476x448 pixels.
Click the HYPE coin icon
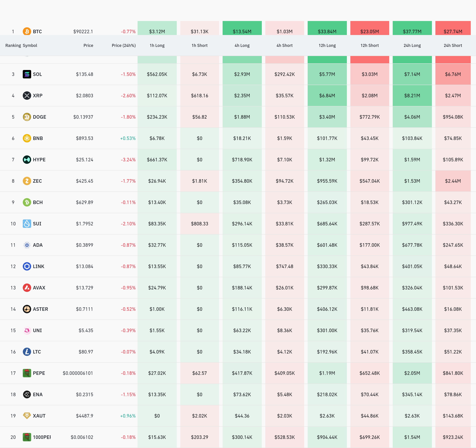[x=27, y=160]
